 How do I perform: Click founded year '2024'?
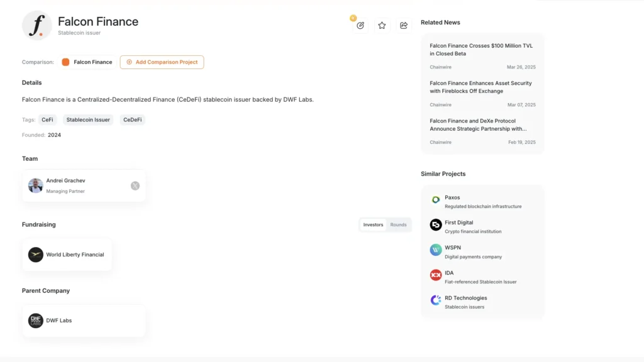(x=54, y=135)
